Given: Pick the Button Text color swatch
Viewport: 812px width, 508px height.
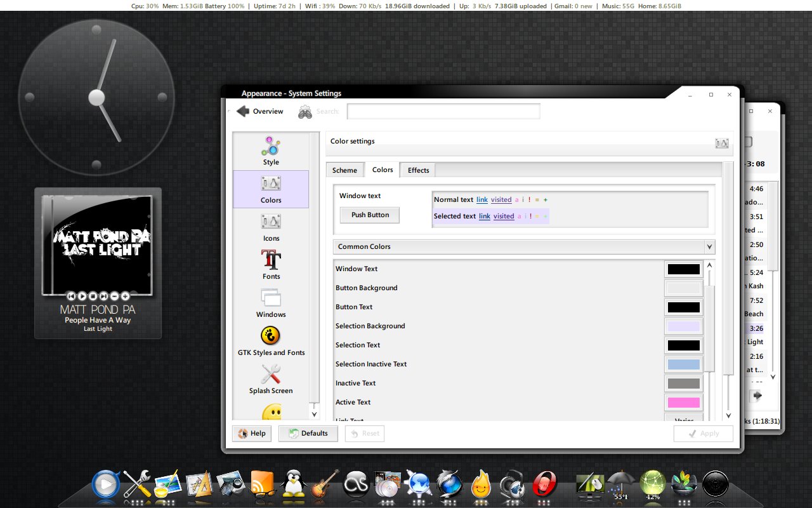Looking at the screenshot, I should coord(684,307).
